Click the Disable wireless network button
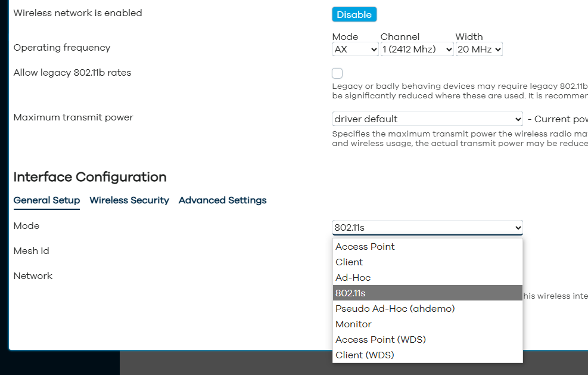Viewport: 588px width, 375px height. pos(354,15)
